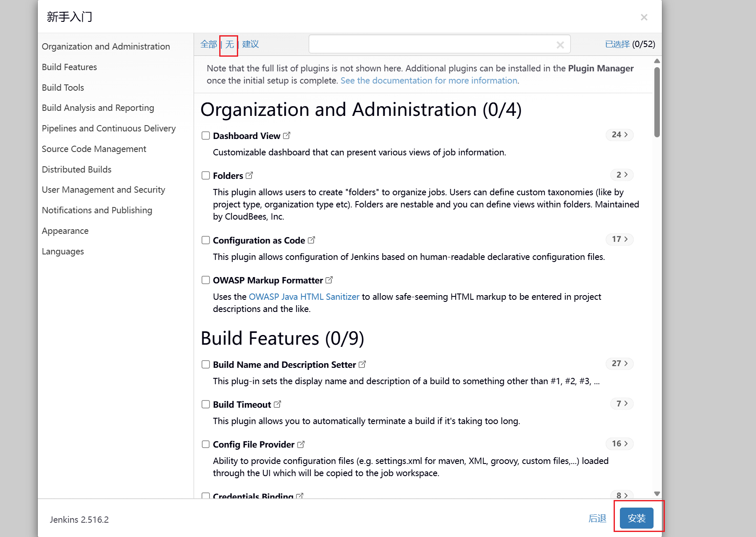Open Folders plugin external link icon
Screen dimensions: 756x537
tap(249, 176)
